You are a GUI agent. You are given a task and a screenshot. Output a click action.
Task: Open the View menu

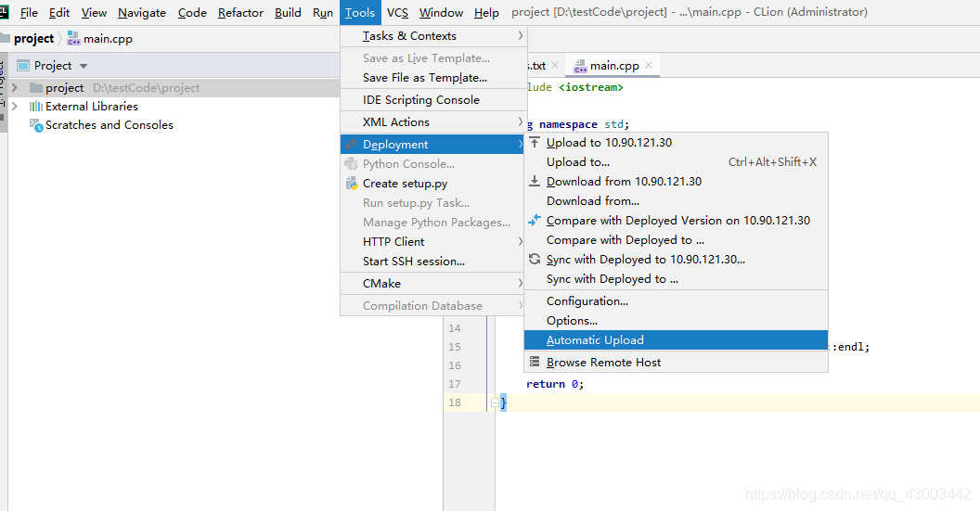tap(94, 12)
